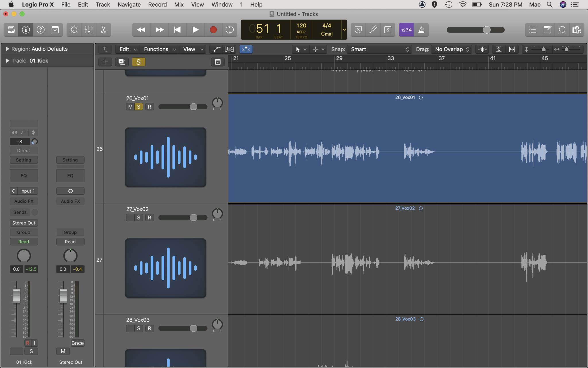Open the Track menu
Viewport: 588px width, 368px height.
[102, 5]
